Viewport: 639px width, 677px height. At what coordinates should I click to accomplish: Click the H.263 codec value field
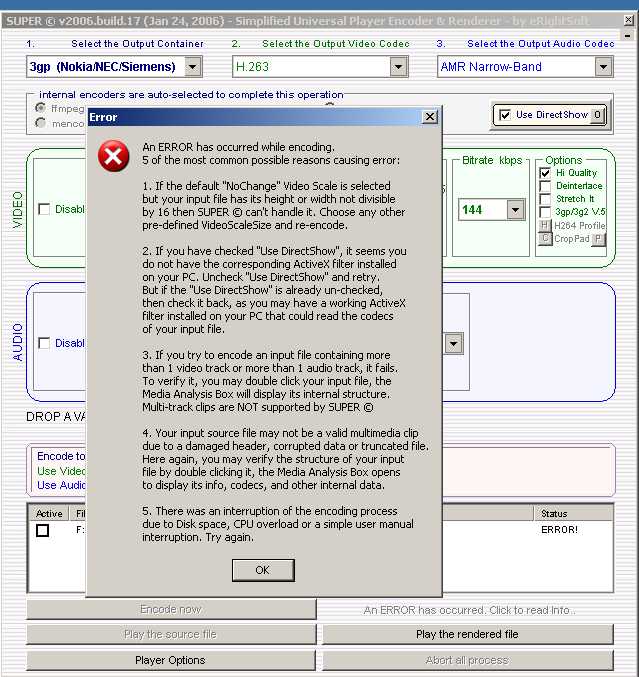tap(312, 67)
